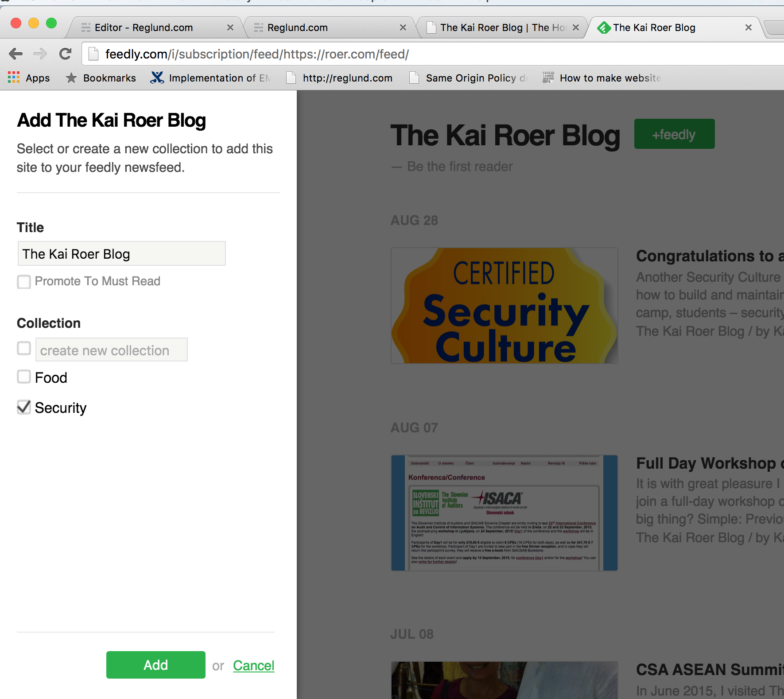Click the feedly favicon on active tab
This screenshot has width=784, height=699.
(603, 28)
